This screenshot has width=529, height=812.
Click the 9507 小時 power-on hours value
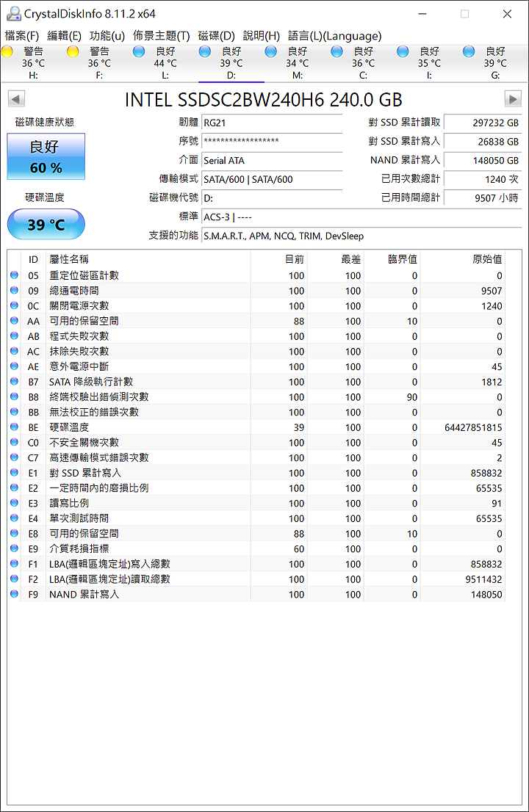coord(483,197)
